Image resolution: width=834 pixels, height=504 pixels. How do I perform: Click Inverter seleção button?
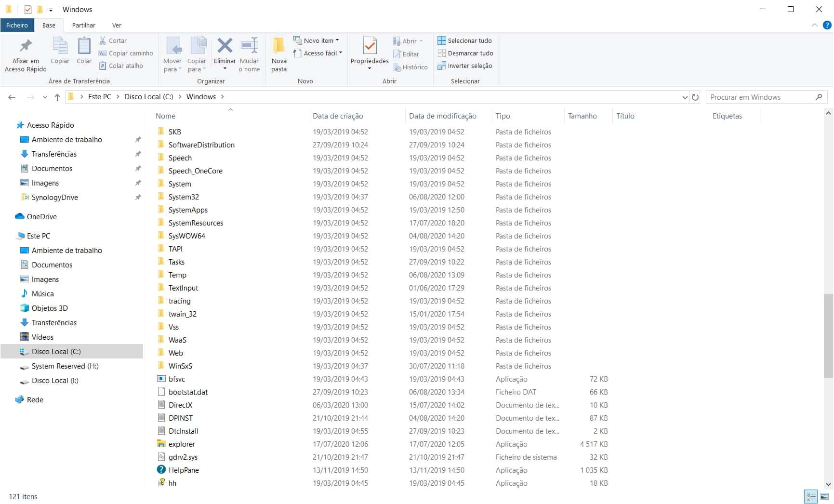pos(465,66)
